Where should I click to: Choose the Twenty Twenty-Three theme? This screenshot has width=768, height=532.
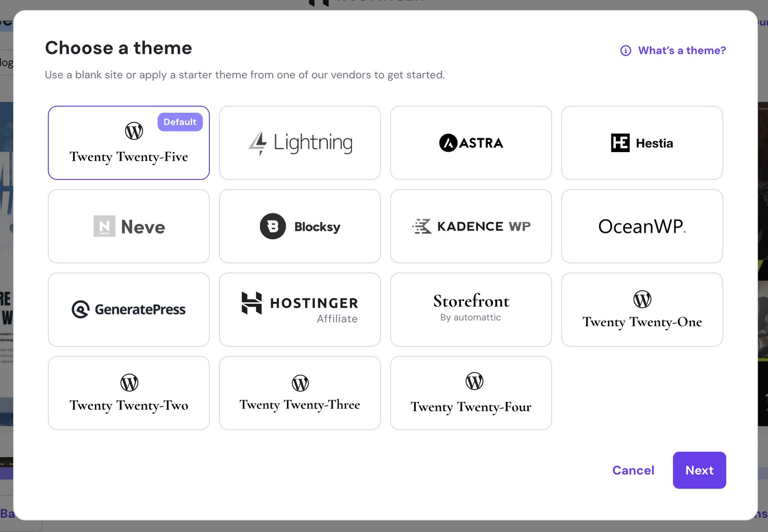pos(300,393)
